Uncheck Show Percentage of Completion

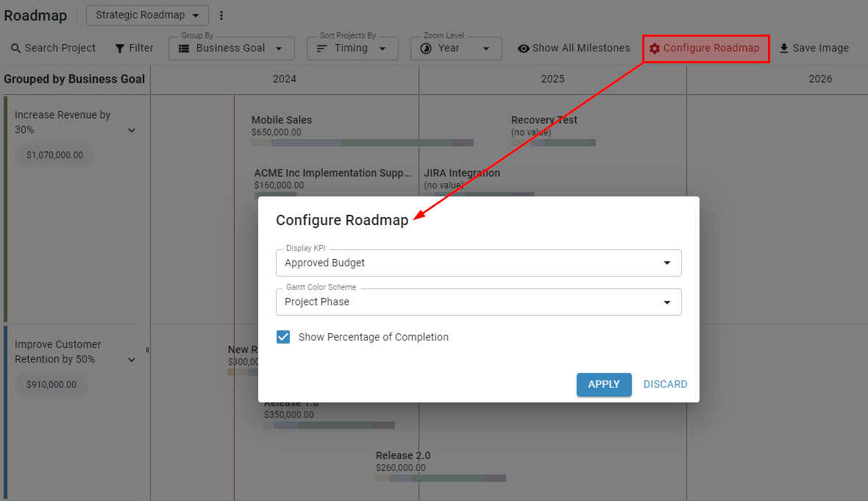pos(282,337)
